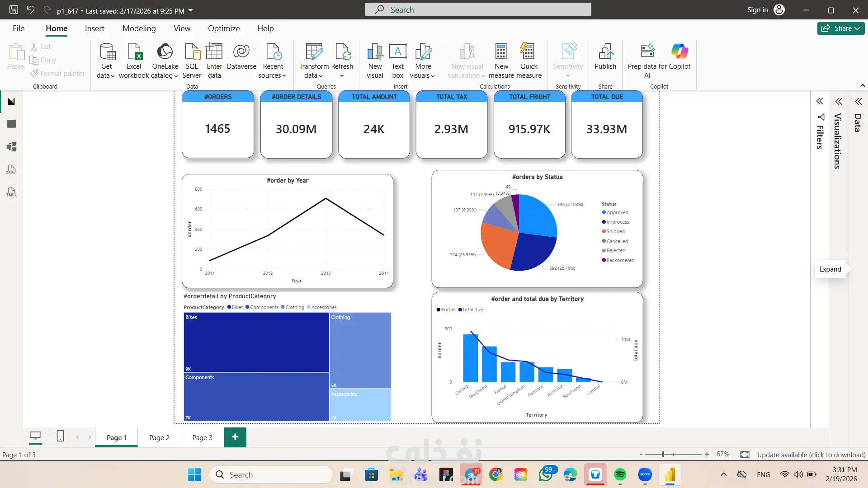Open the Modeling ribbon tab
The image size is (868, 488).
tap(139, 28)
